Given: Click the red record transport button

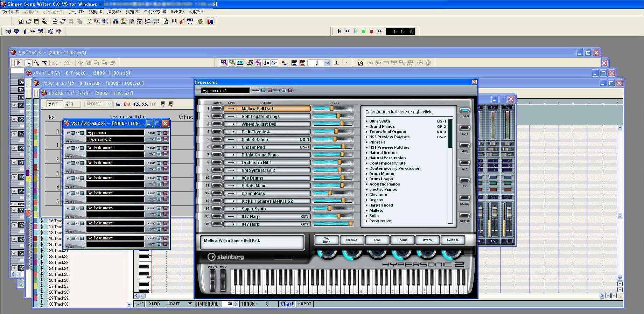Looking at the screenshot, I should click(371, 31).
